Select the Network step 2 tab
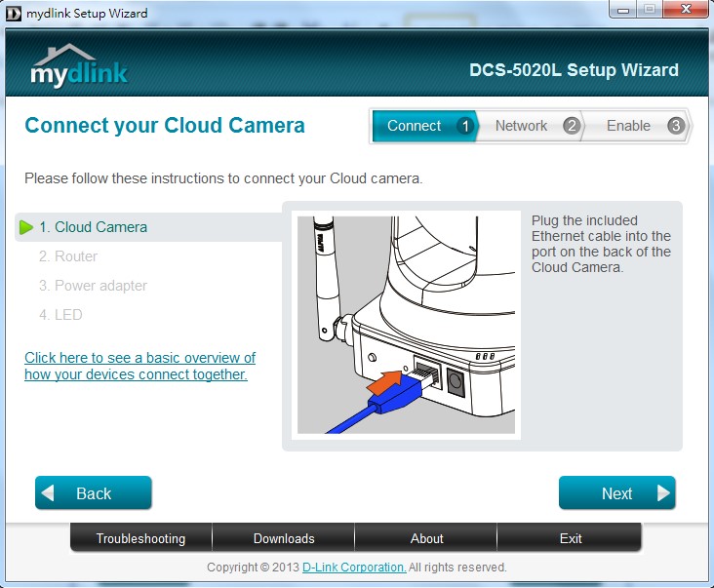Screen dimensions: 714x588 click(531, 126)
